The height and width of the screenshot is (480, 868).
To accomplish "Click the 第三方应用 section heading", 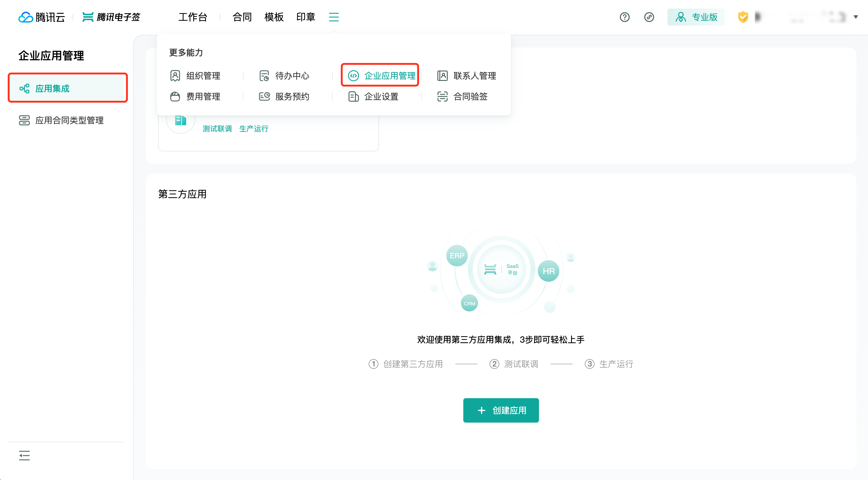I will pos(182,194).
